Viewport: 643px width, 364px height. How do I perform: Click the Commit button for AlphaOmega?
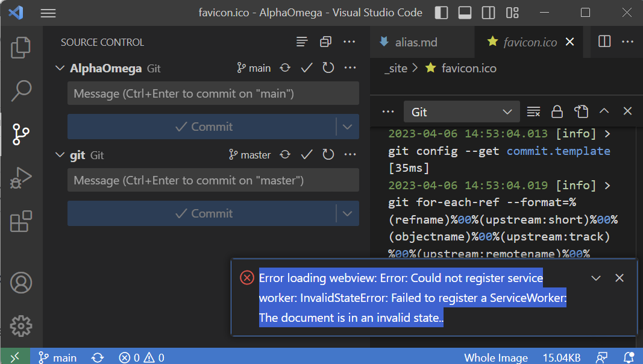[x=202, y=127]
